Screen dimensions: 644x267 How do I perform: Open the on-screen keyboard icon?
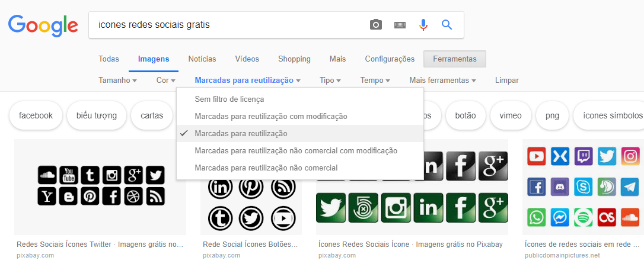tap(400, 25)
